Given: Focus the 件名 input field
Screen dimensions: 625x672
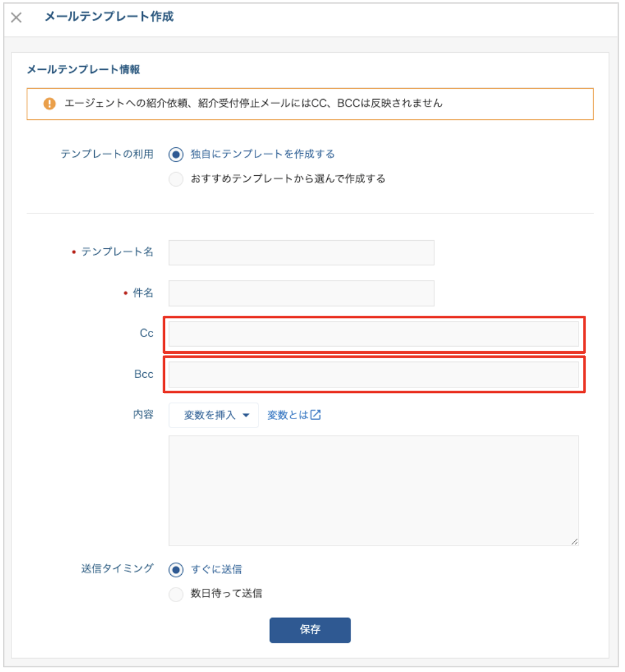Looking at the screenshot, I should [x=301, y=293].
